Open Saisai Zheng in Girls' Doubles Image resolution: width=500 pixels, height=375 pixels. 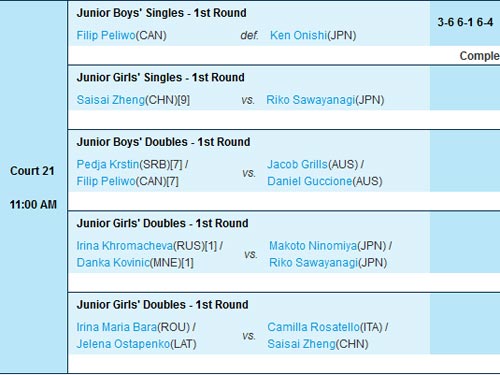pyautogui.click(x=301, y=344)
